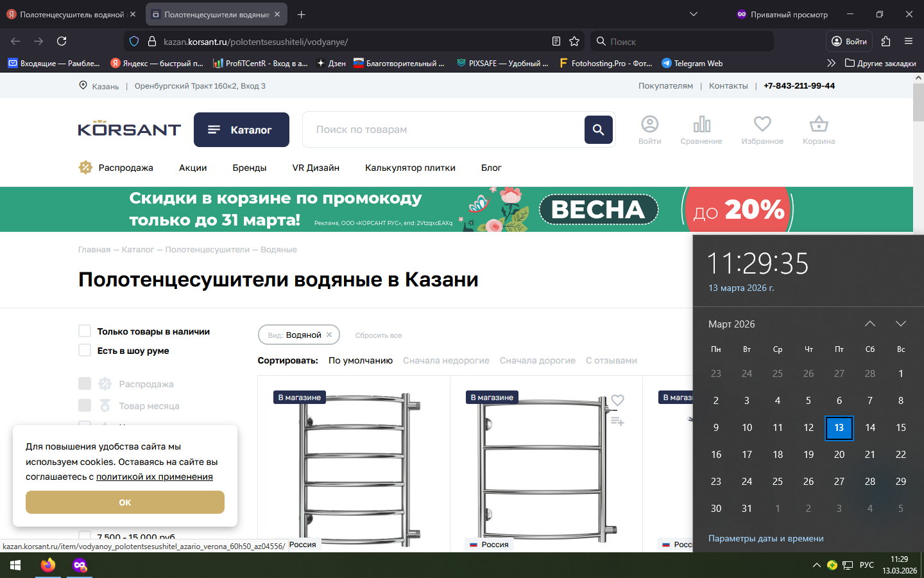Accept cookies with OK button

pos(125,502)
